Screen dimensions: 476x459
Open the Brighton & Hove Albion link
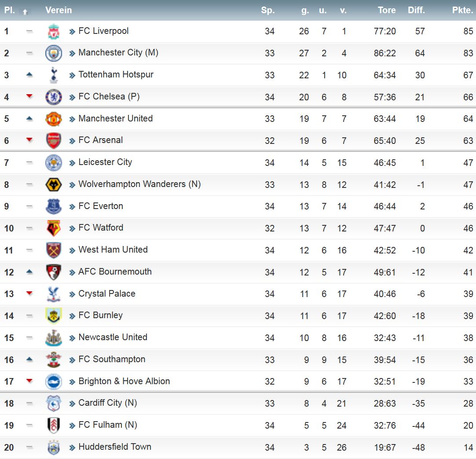point(124,381)
